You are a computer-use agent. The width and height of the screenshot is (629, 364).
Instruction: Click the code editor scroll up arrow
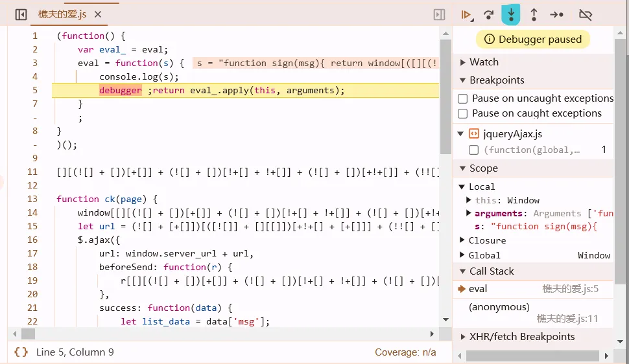coord(445,34)
